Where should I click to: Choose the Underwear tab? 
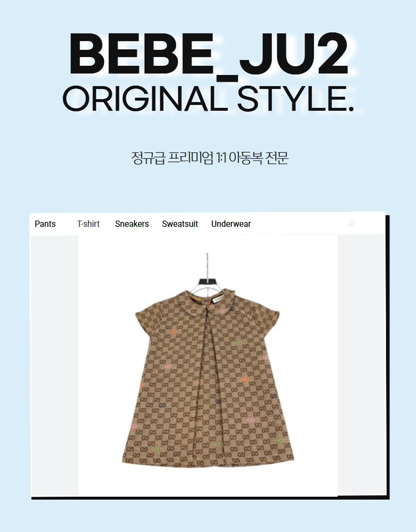231,224
